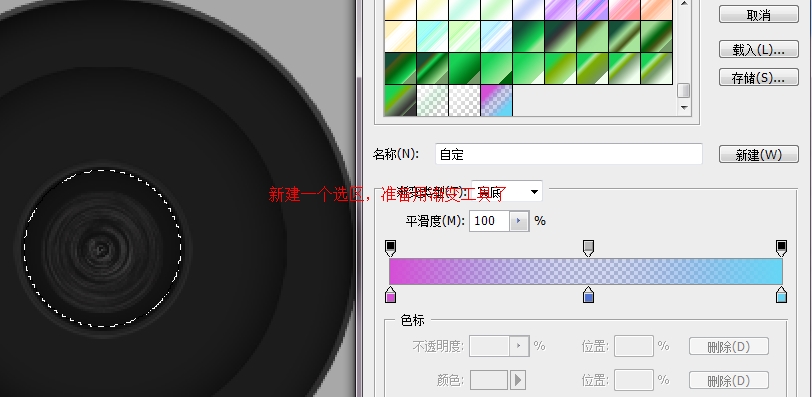Image resolution: width=812 pixels, height=397 pixels.
Task: Choose the faint green transparent checkered preset
Action: [432, 100]
